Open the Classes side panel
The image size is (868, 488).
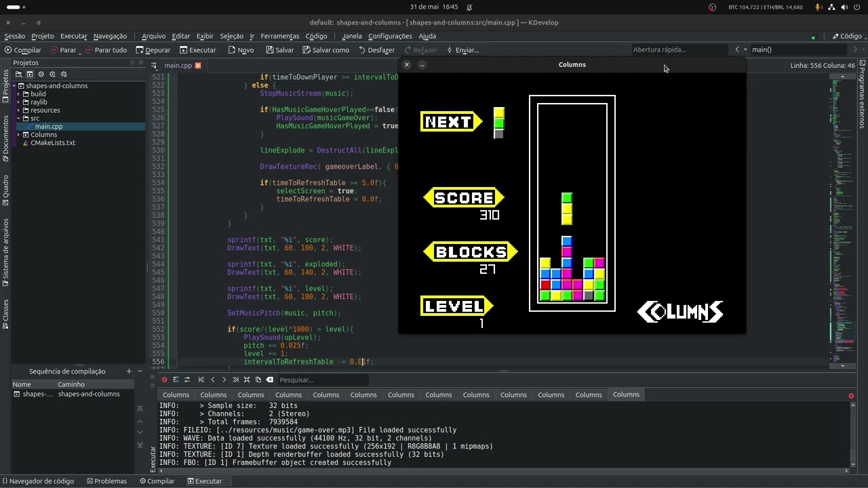[5, 314]
